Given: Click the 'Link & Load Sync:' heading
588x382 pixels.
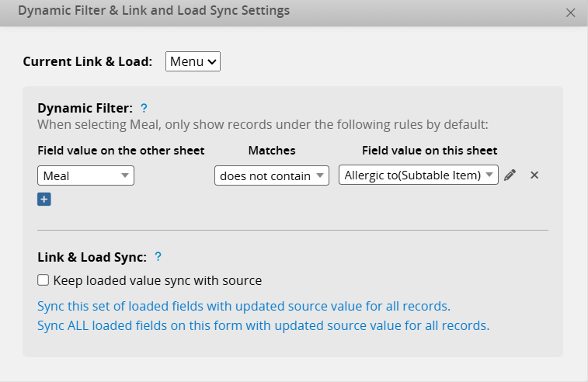Looking at the screenshot, I should (92, 256).
